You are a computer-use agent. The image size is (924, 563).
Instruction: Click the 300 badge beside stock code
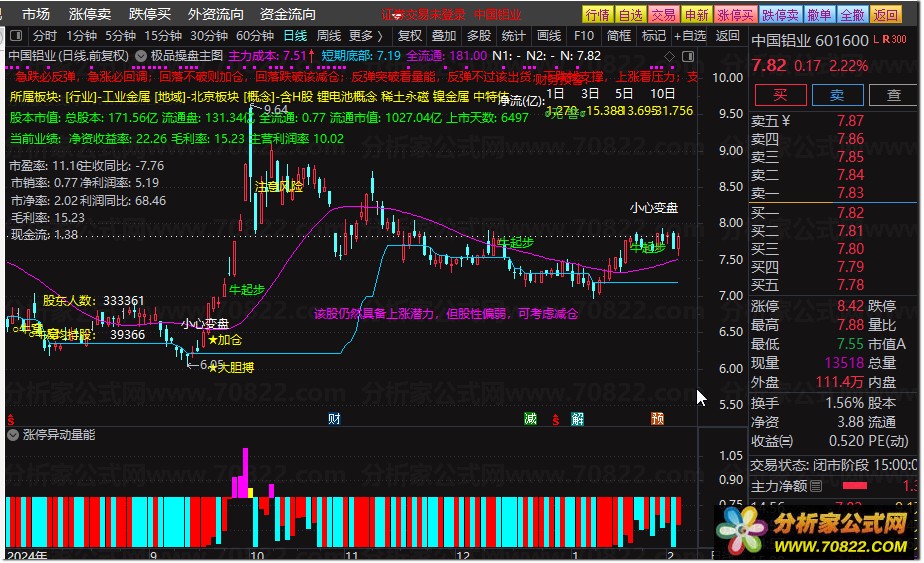(899, 39)
